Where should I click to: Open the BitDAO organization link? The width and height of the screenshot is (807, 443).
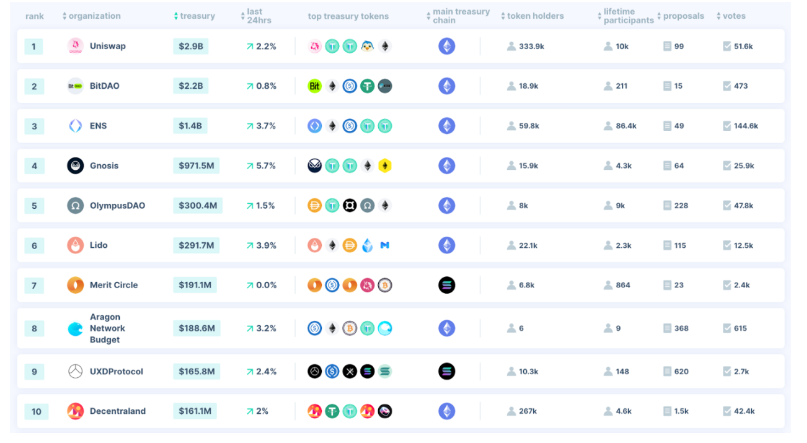(104, 86)
